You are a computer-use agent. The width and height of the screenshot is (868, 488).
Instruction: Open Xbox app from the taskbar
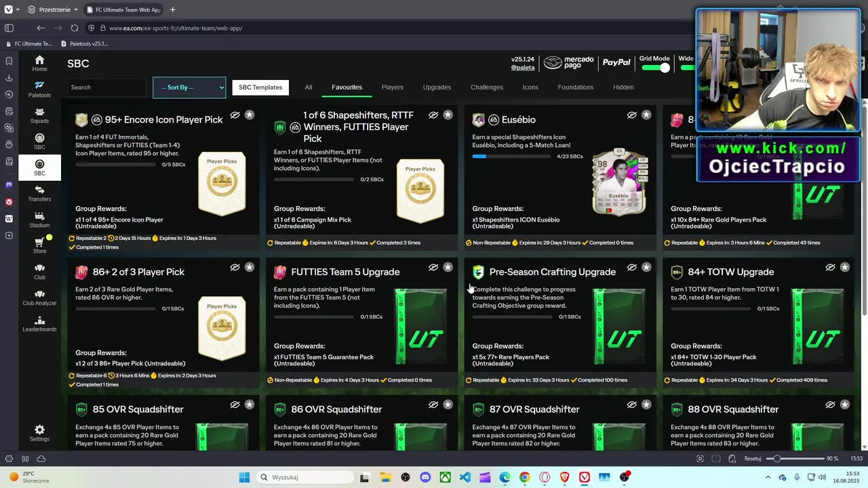(445, 477)
